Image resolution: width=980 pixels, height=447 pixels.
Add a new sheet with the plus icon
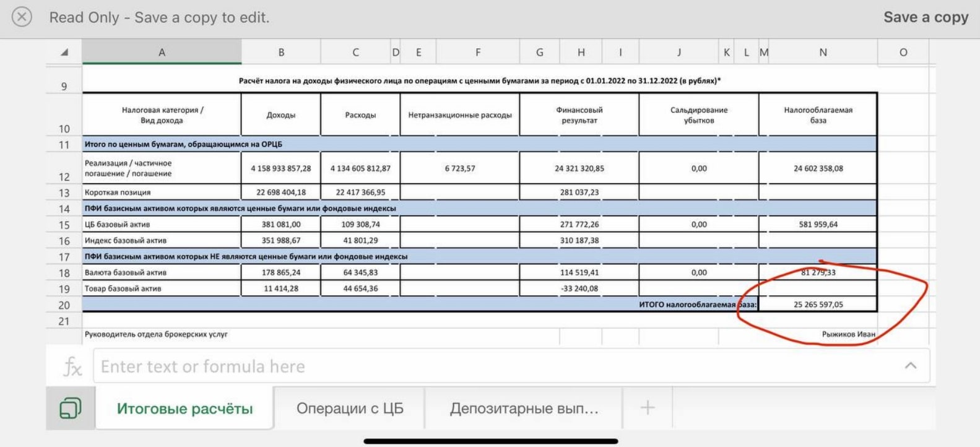tap(647, 408)
